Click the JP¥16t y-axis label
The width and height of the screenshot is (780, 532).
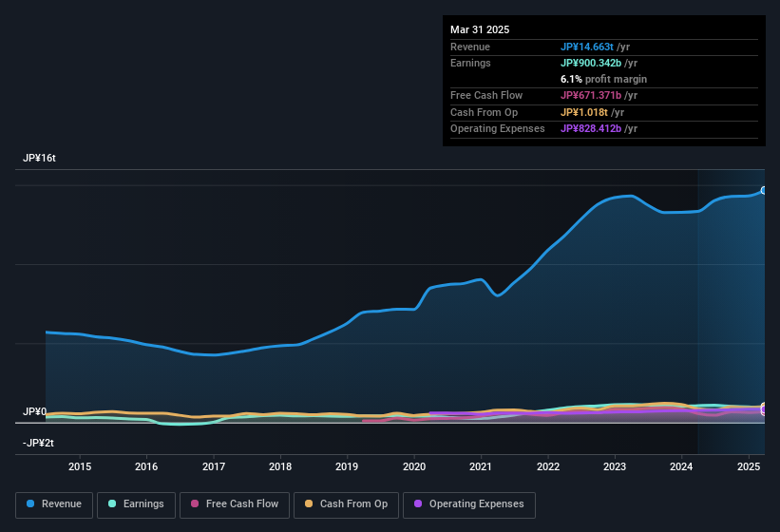[39, 158]
